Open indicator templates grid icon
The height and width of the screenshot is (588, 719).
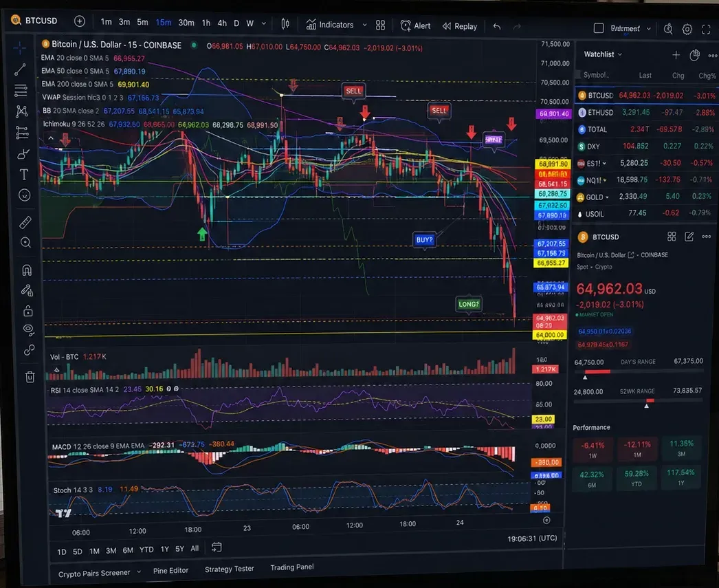pos(380,25)
